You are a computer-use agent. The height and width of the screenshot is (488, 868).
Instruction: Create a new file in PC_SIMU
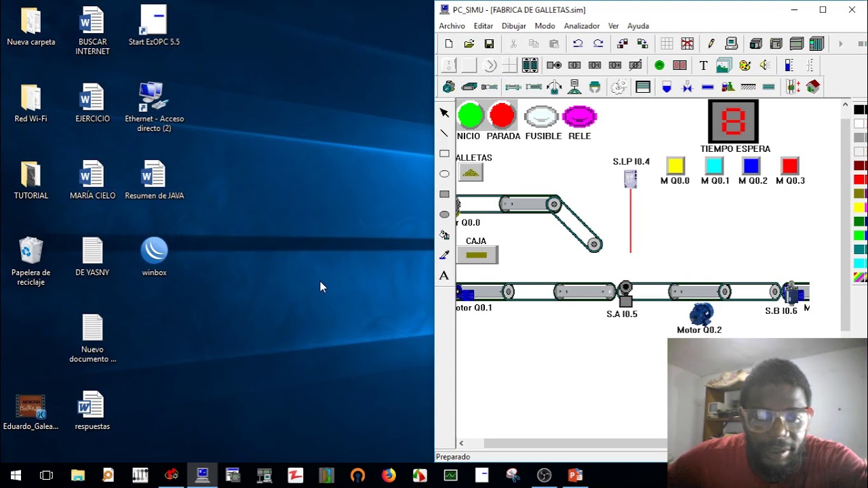pyautogui.click(x=449, y=43)
